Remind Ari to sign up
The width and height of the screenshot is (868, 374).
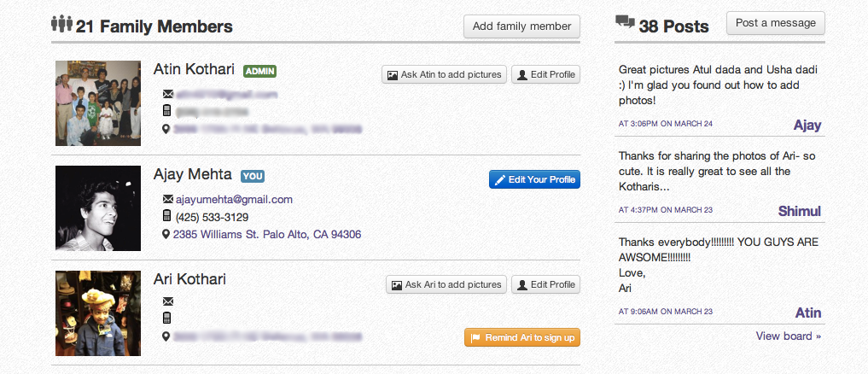[522, 338]
